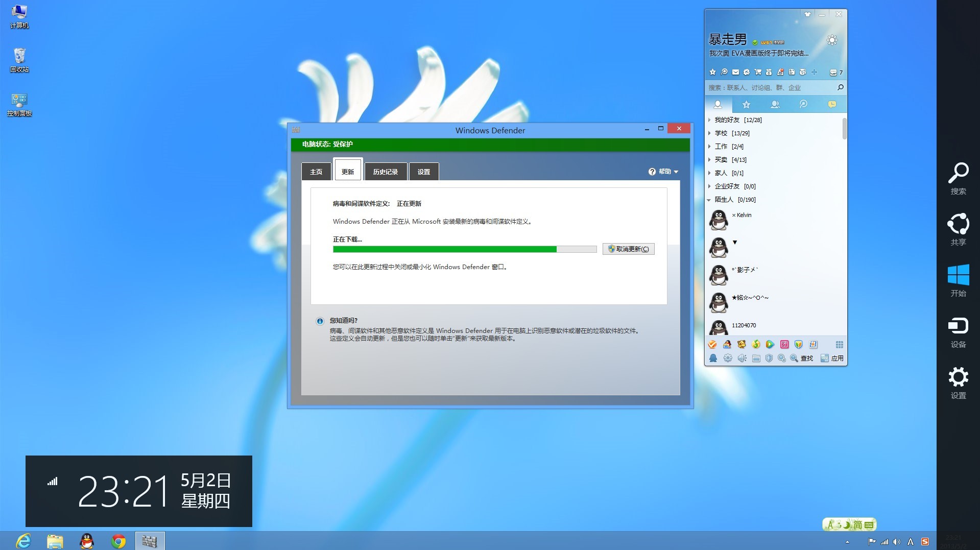Open 历史记录 tab in Defender
The width and height of the screenshot is (980, 550).
386,172
